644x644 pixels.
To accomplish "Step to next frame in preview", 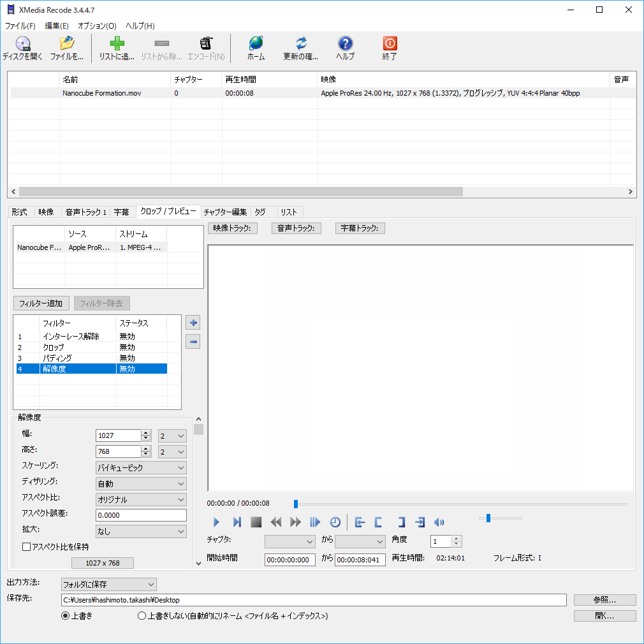I will tap(237, 522).
